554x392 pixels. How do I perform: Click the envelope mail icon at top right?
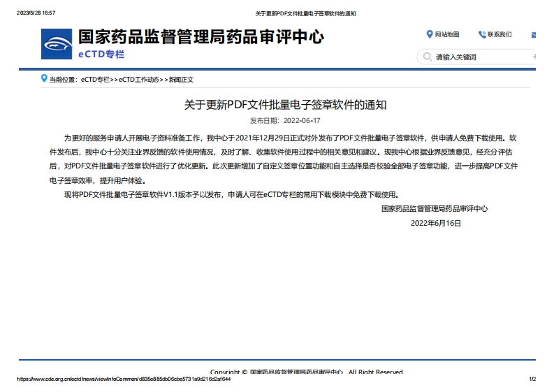coord(534,34)
